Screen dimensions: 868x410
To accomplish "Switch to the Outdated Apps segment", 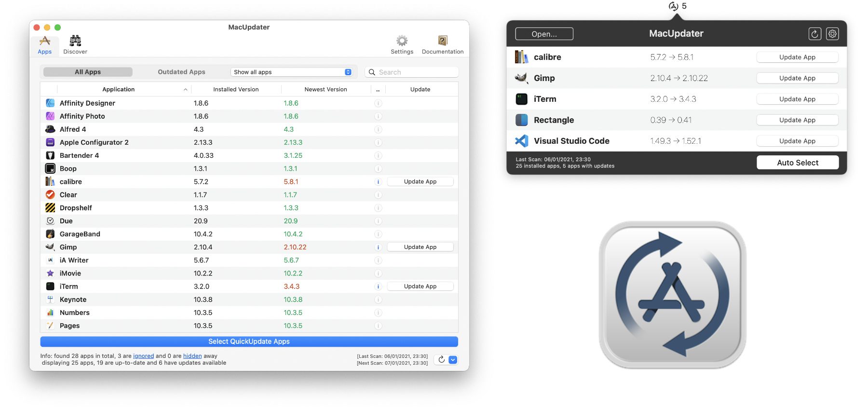I will coord(181,72).
